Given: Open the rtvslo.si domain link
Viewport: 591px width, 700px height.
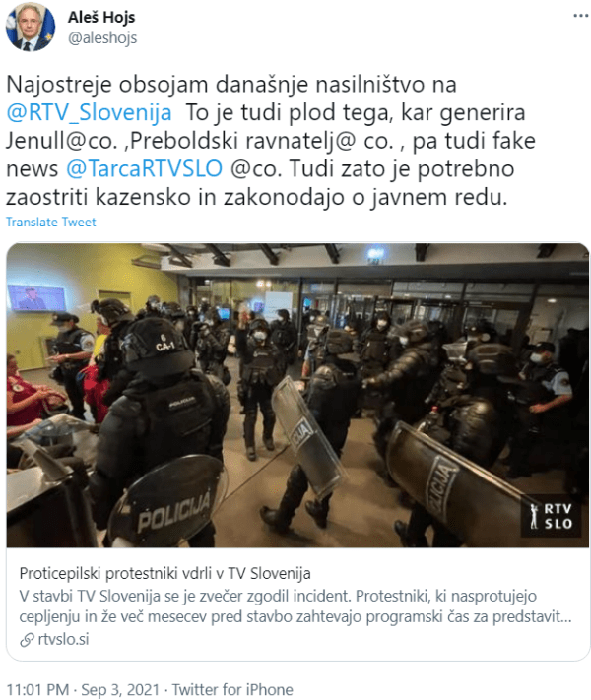Looking at the screenshot, I should (x=63, y=639).
